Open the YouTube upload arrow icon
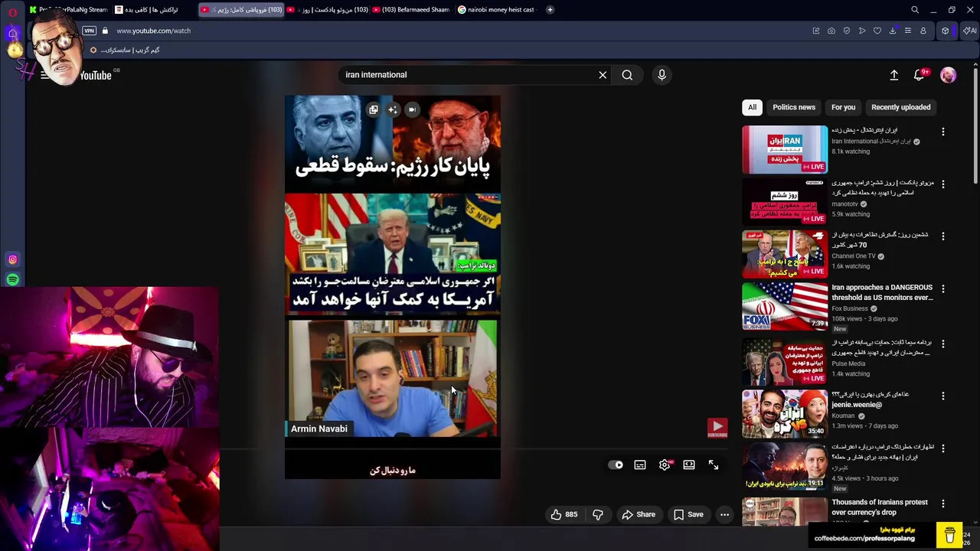Image resolution: width=980 pixels, height=551 pixels. click(x=894, y=75)
